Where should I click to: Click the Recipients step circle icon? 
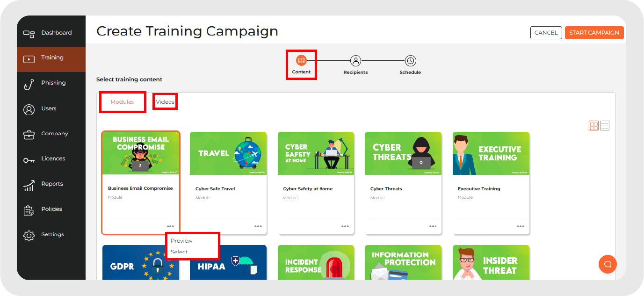click(355, 60)
